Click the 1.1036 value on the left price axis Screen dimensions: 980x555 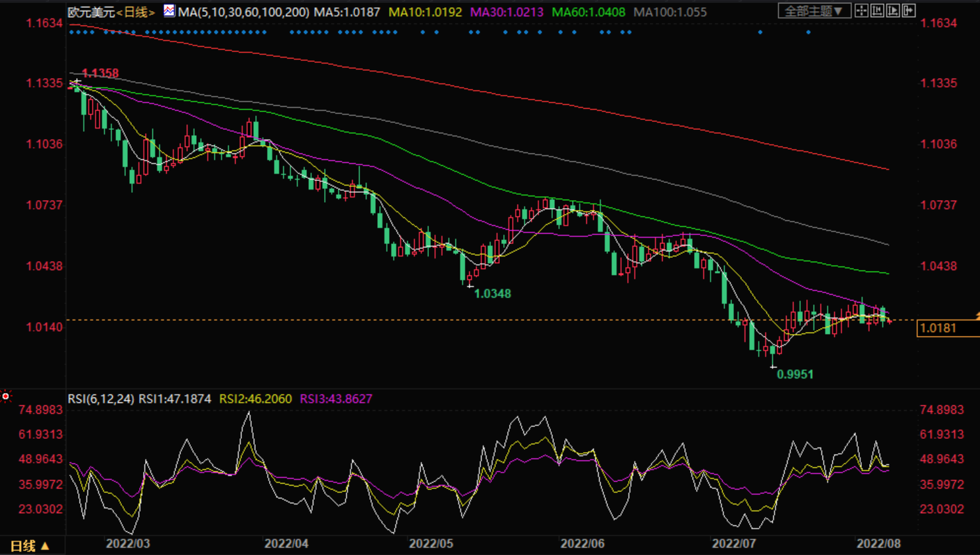45,144
